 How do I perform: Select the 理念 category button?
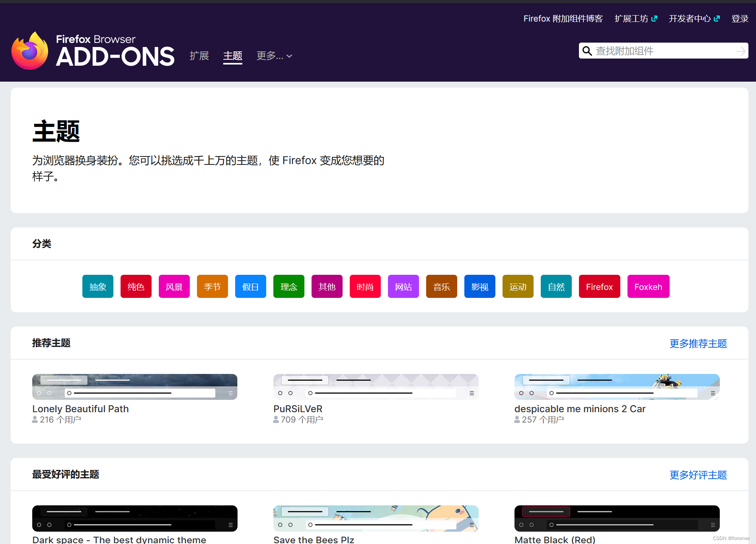pyautogui.click(x=289, y=286)
